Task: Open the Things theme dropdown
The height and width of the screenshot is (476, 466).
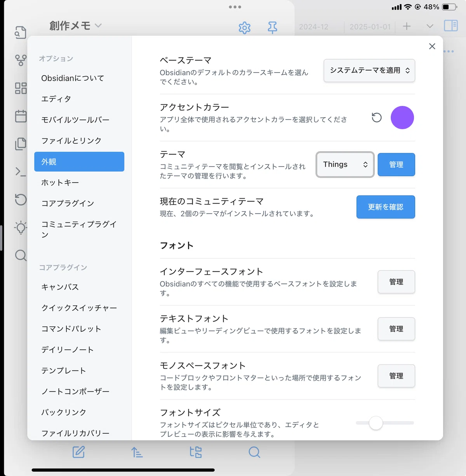Action: 345,164
